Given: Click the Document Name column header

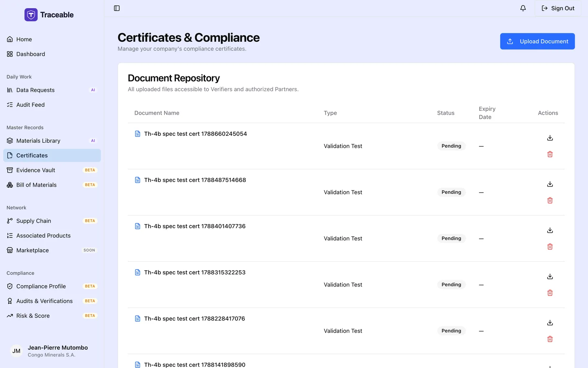Looking at the screenshot, I should (x=157, y=113).
